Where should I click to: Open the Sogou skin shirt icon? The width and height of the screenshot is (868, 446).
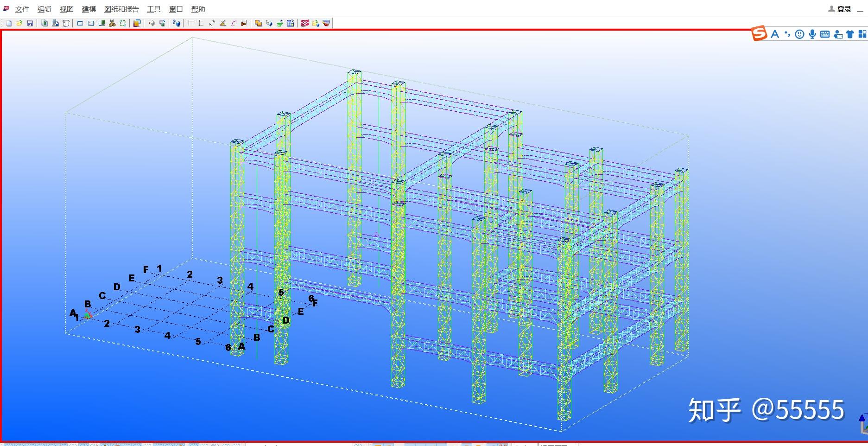[850, 34]
